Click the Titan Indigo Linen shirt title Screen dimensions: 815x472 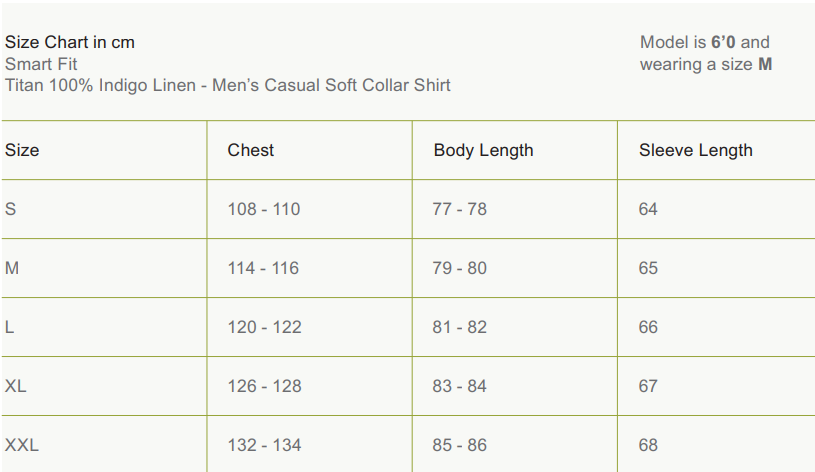[228, 85]
